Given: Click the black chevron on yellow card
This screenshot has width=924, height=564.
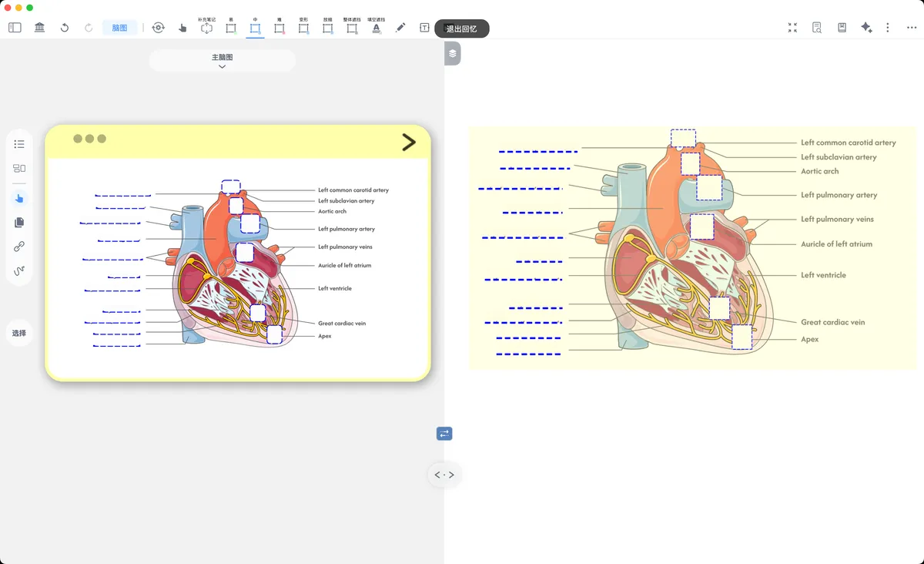Looking at the screenshot, I should 409,142.
